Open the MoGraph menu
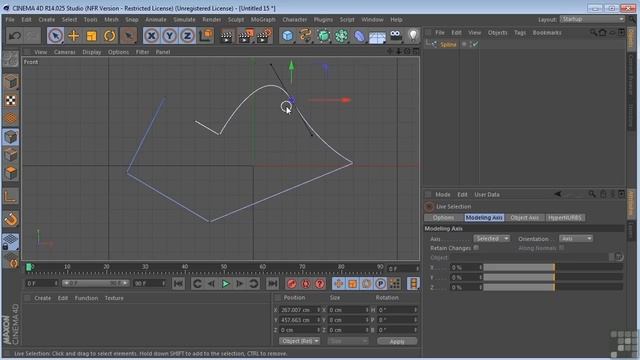 (x=263, y=20)
